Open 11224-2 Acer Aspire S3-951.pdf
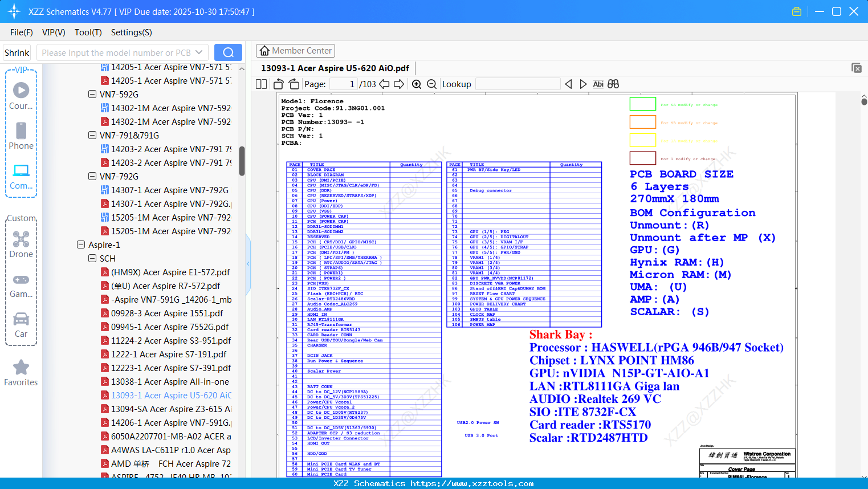The height and width of the screenshot is (489, 868). pyautogui.click(x=171, y=340)
